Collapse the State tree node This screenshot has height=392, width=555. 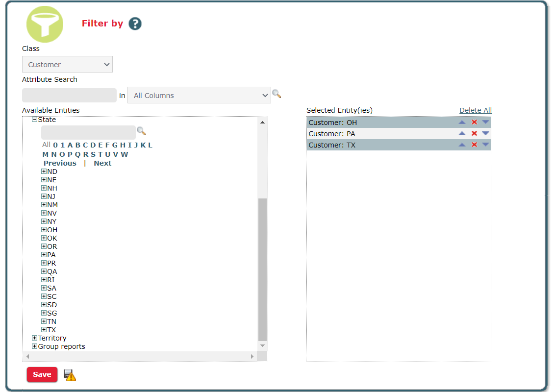click(35, 120)
